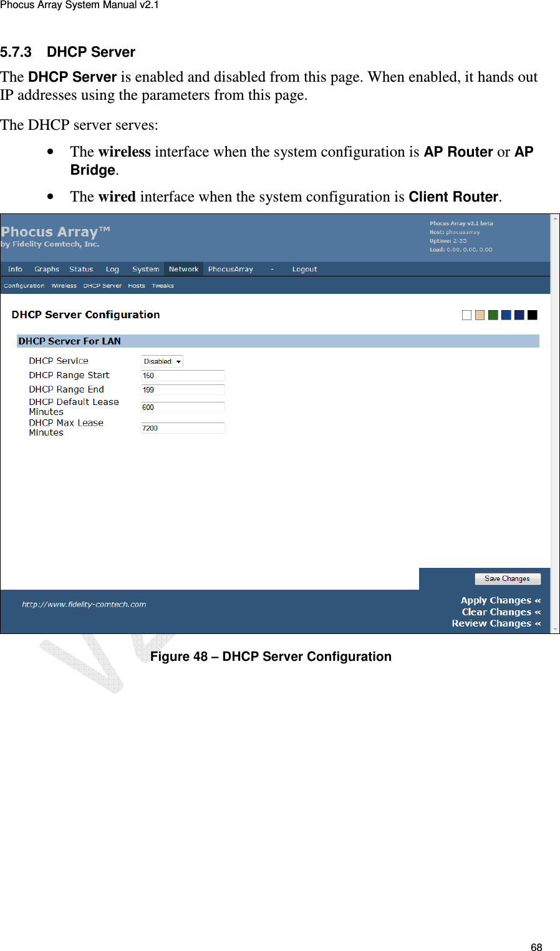This screenshot has width=560, height=951.
Task: Select the black theme color square
Action: tap(532, 315)
